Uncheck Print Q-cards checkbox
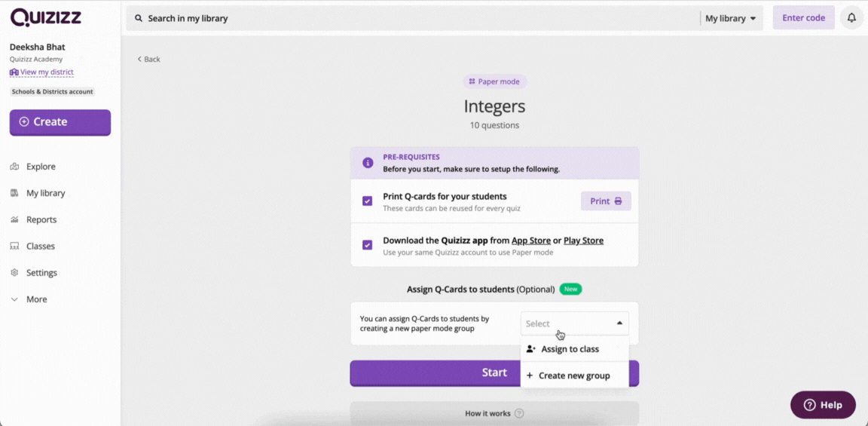The width and height of the screenshot is (868, 426). coord(367,201)
